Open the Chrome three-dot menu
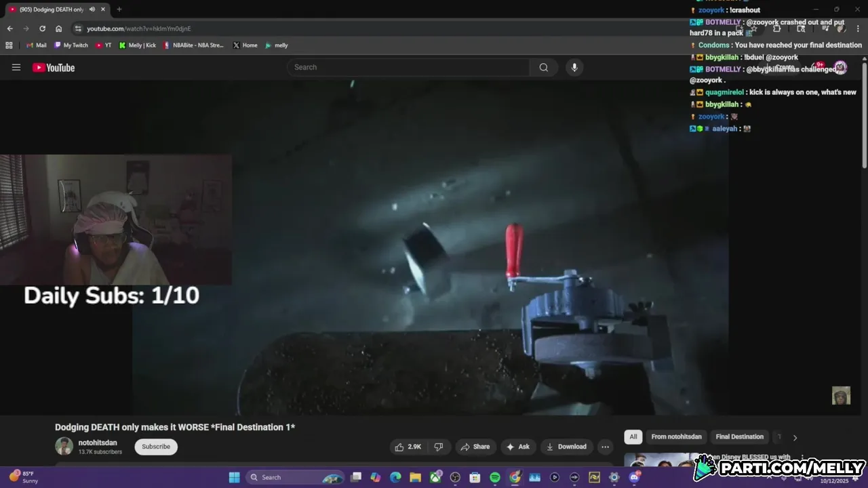868x488 pixels. coord(858,28)
